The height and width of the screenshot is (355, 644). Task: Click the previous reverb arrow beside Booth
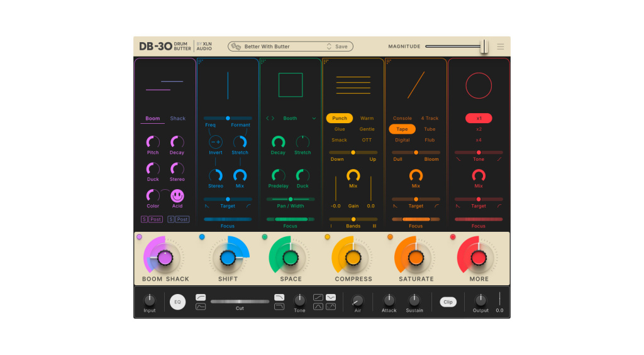point(267,118)
